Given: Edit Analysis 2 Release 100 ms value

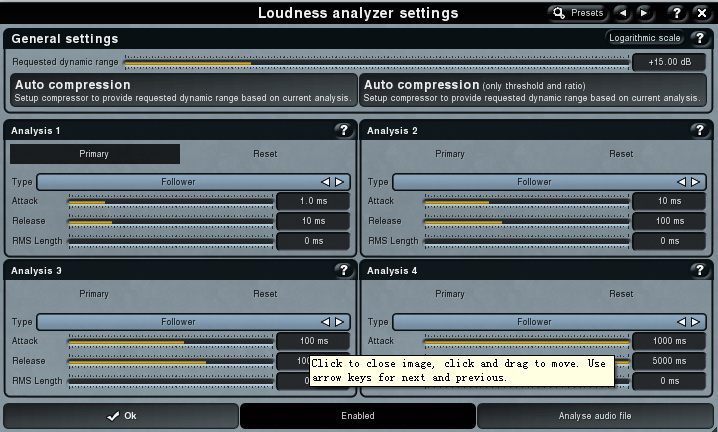Looking at the screenshot, I should [669, 221].
